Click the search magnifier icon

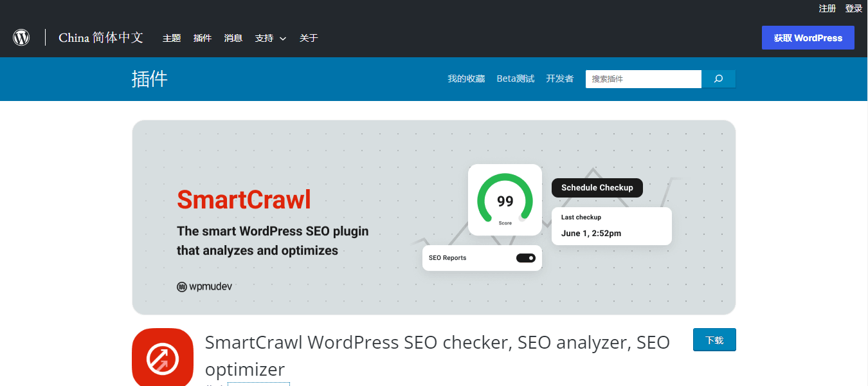pyautogui.click(x=718, y=78)
